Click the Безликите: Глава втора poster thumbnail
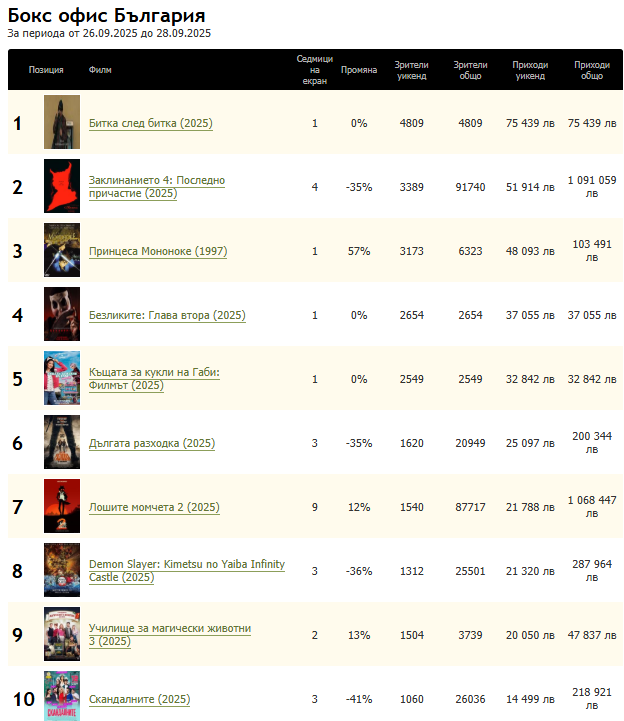The height and width of the screenshot is (721, 624). pyautogui.click(x=62, y=315)
